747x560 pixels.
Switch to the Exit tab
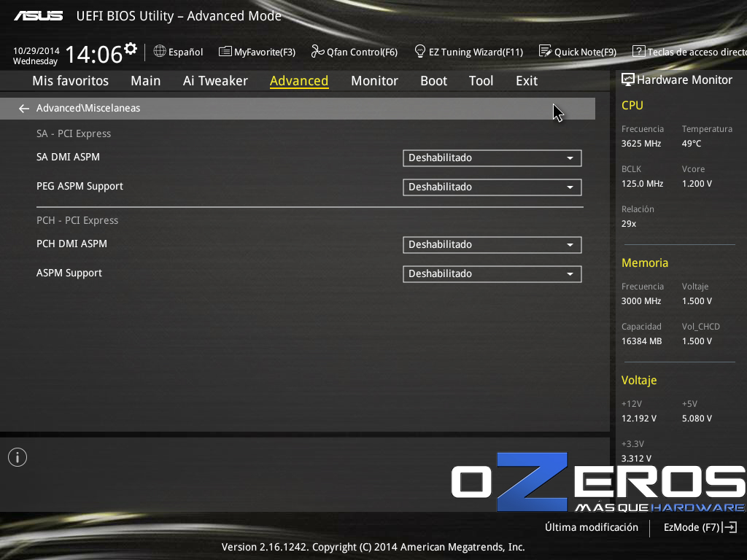coord(527,81)
